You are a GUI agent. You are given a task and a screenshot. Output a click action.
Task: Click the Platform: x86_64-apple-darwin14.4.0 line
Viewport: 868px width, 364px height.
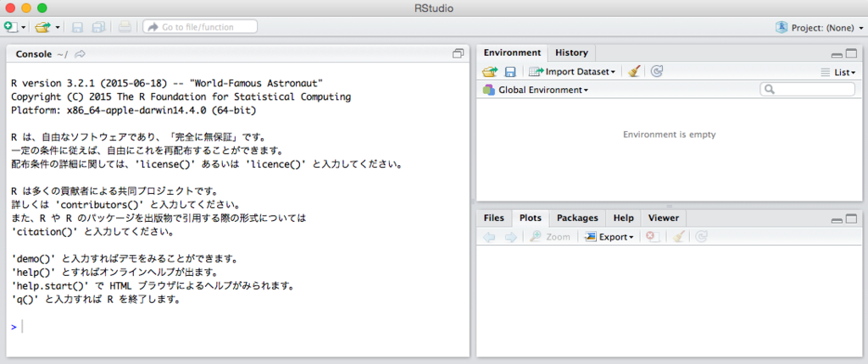point(133,111)
